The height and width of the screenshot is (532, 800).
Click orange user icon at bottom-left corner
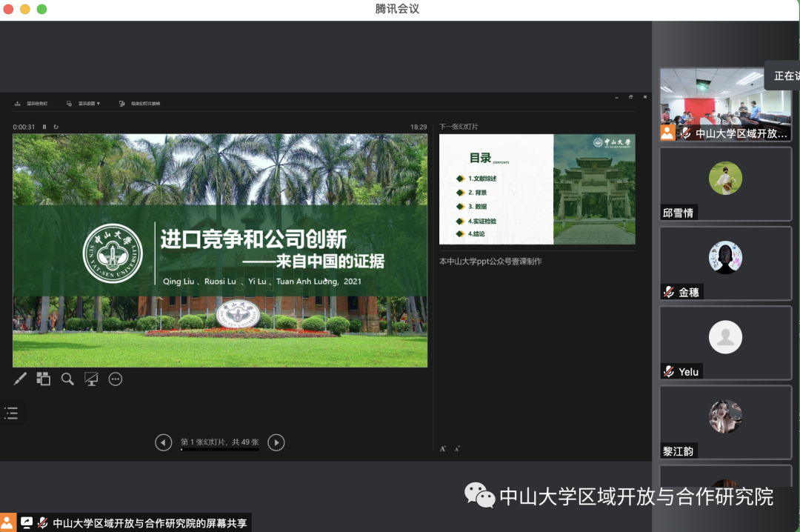(7, 522)
